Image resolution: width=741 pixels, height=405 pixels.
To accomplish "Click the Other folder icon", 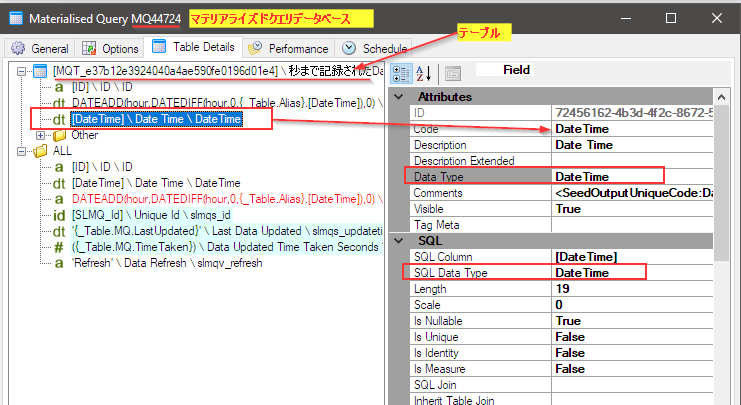I will (x=59, y=136).
